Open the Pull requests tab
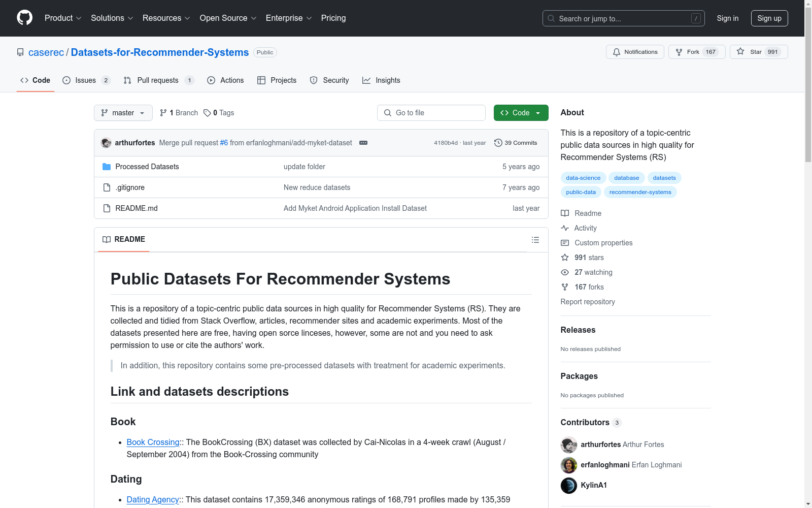Screen dimensions: 812x508 (x=159, y=80)
